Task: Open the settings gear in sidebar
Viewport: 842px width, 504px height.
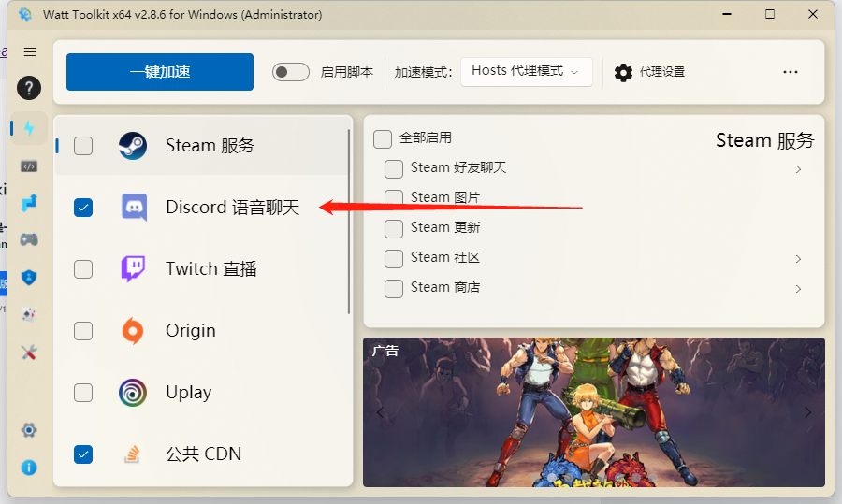Action: coord(29,430)
